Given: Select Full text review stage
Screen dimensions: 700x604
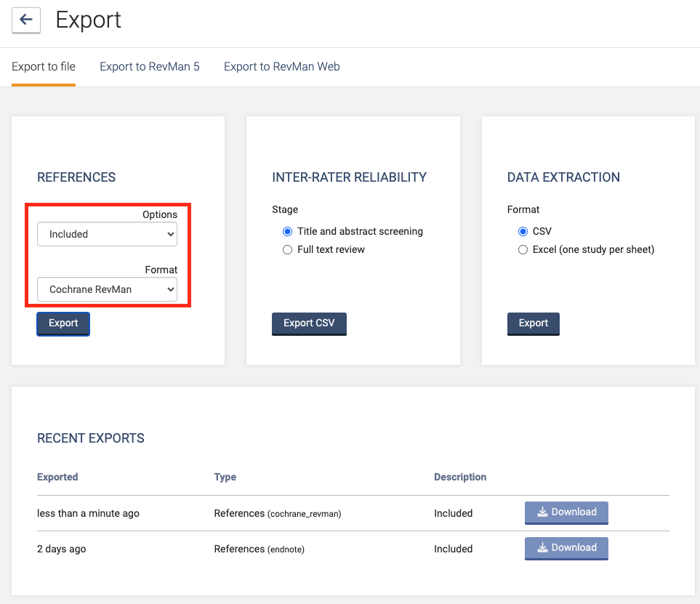Looking at the screenshot, I should tap(287, 249).
